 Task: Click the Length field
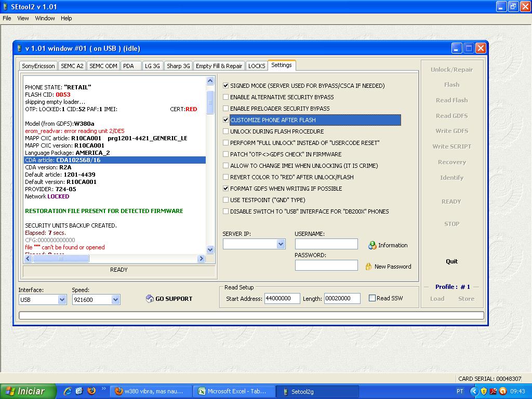(342, 298)
